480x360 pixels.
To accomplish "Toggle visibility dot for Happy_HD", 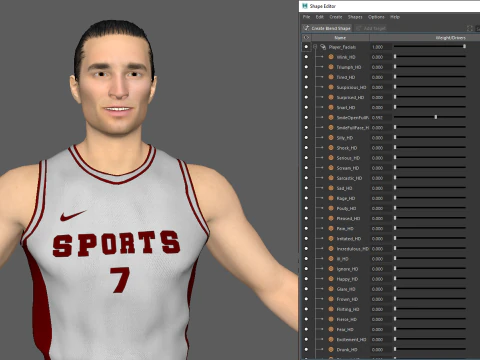I will [306, 279].
